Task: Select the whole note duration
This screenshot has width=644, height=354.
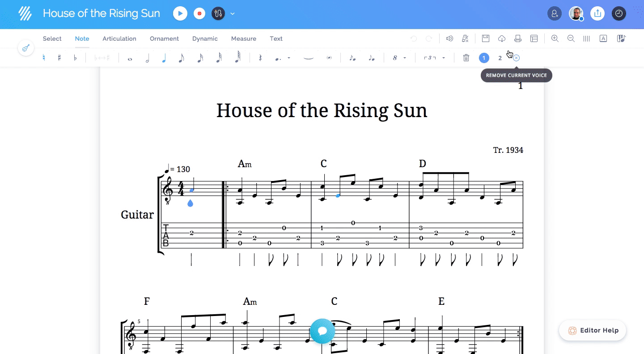Action: pyautogui.click(x=130, y=58)
